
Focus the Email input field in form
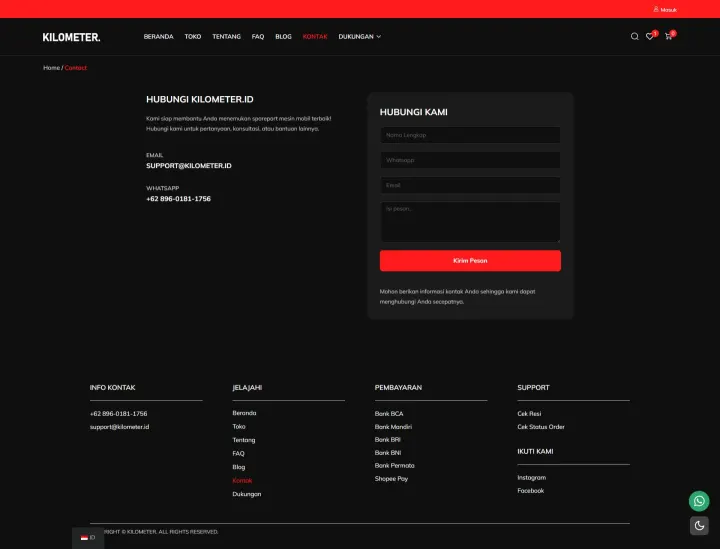click(470, 185)
